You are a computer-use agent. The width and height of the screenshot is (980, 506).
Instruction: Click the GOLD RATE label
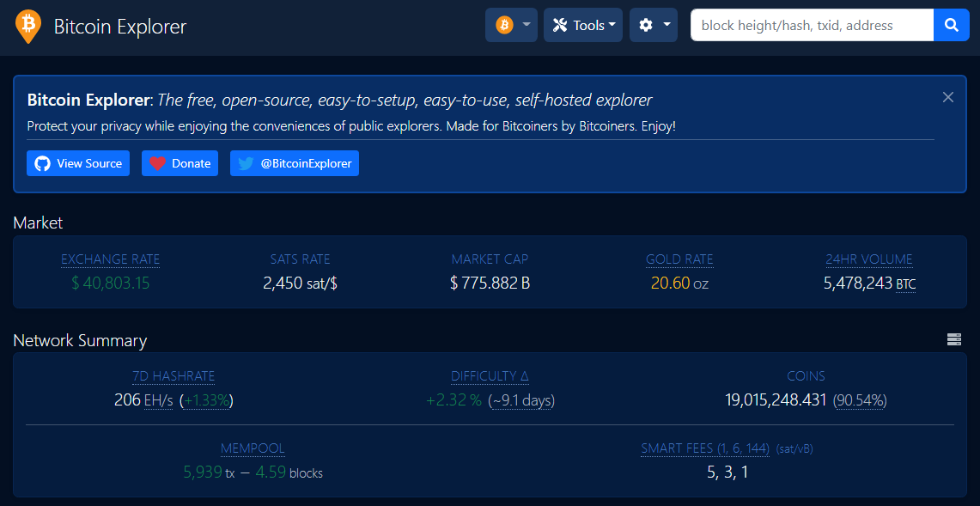pyautogui.click(x=679, y=259)
